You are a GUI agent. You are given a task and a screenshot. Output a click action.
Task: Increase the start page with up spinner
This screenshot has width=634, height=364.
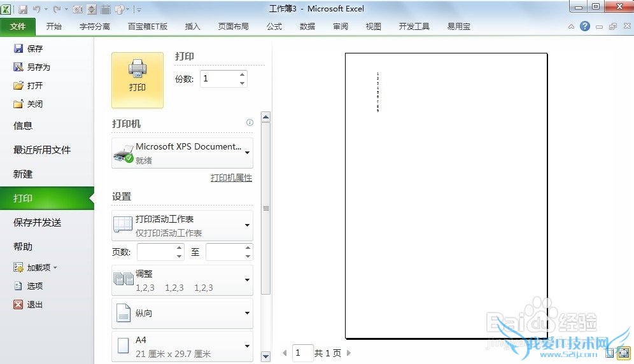tap(179, 248)
